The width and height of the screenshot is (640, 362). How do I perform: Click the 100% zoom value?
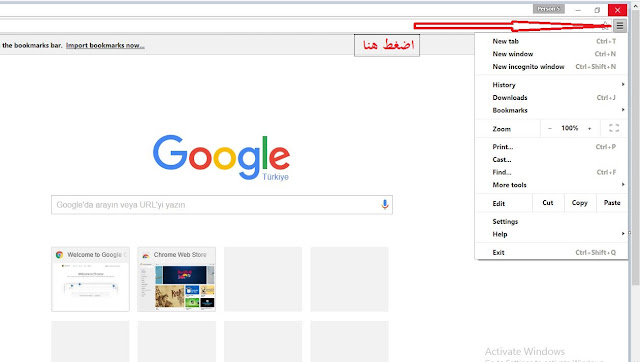point(569,128)
